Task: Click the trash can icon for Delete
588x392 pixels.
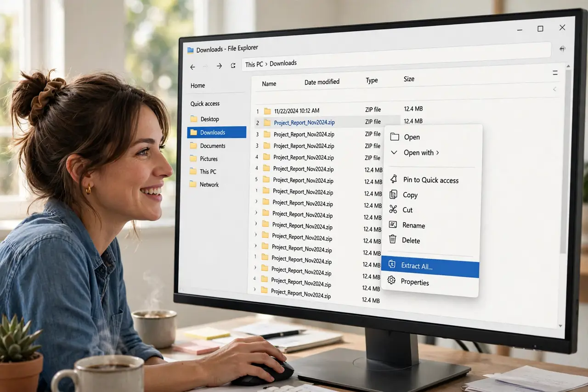Action: click(x=393, y=239)
